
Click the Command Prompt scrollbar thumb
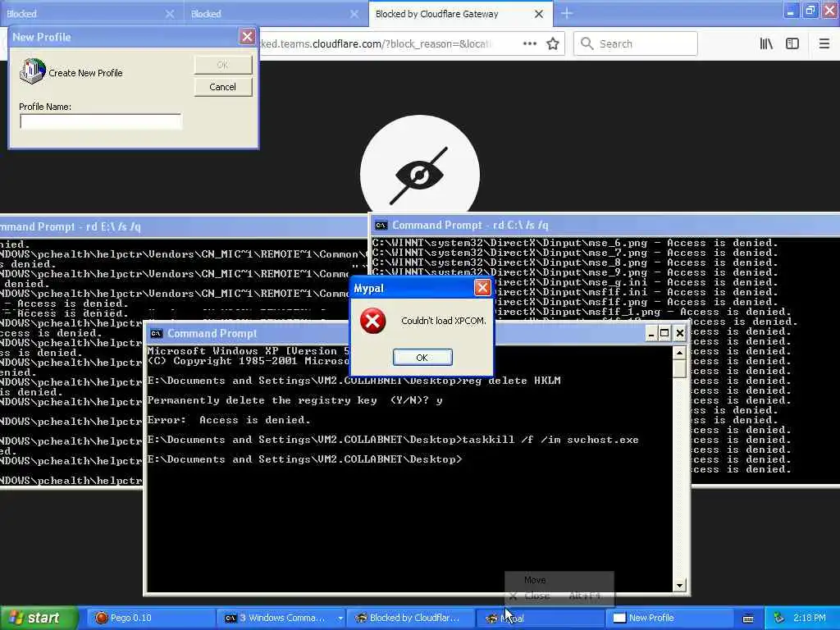pyautogui.click(x=679, y=368)
